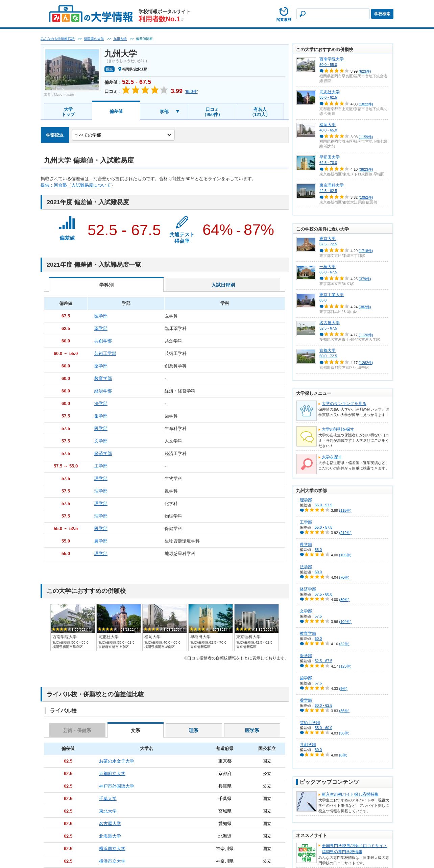Click the speech bubble icon for 大学の評判
Screen dimensions: 434x868
click(x=306, y=436)
